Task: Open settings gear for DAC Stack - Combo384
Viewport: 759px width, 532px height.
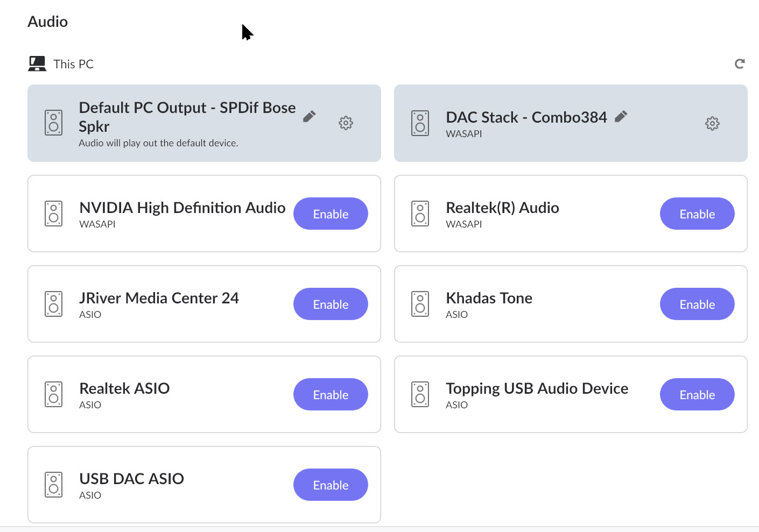Action: click(x=712, y=123)
